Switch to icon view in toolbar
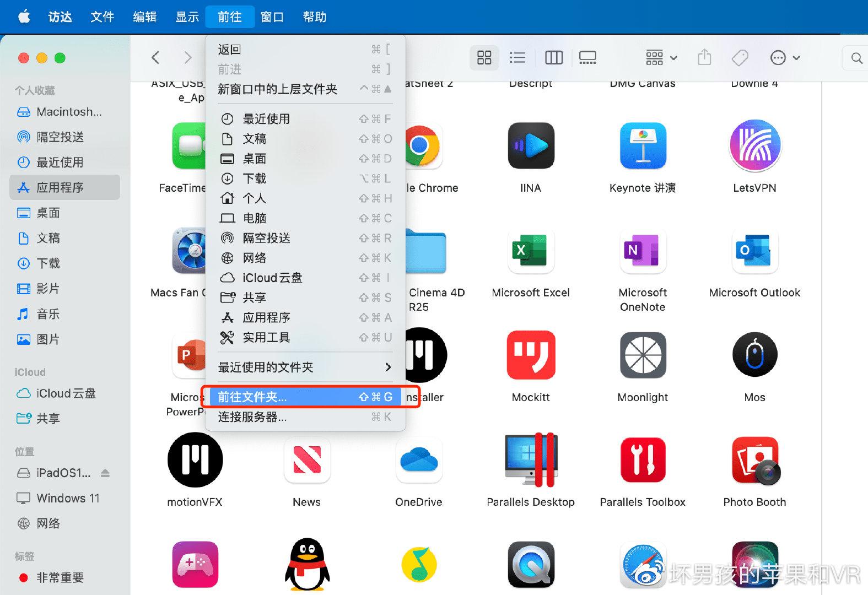This screenshot has width=868, height=595. click(484, 58)
